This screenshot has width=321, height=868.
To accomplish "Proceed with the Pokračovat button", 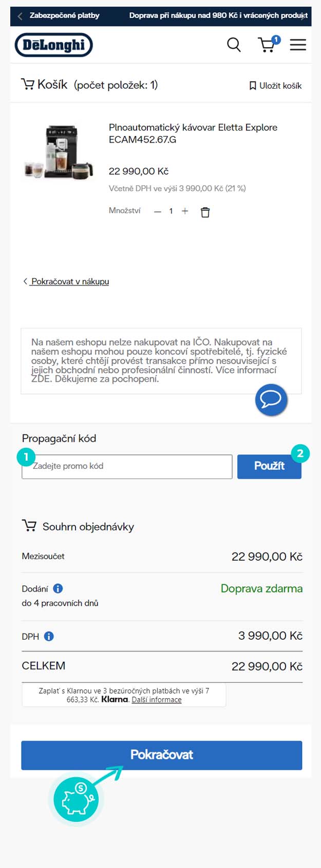I will point(161,755).
